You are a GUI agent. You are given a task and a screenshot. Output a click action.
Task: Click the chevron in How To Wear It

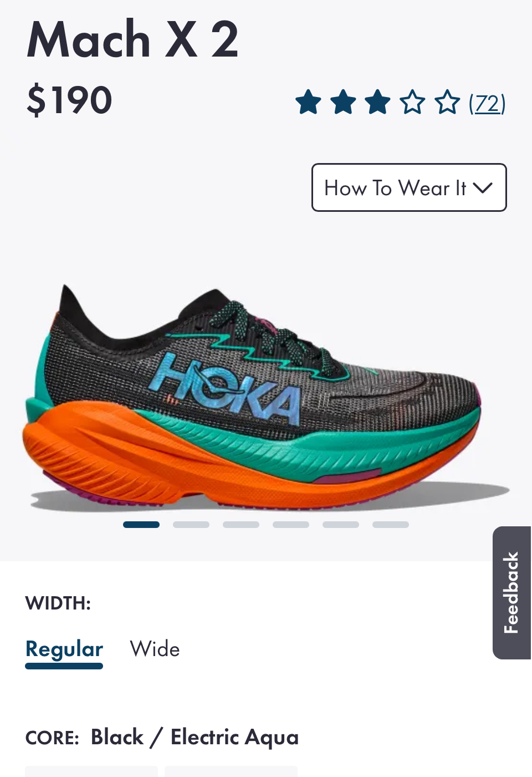[483, 188]
